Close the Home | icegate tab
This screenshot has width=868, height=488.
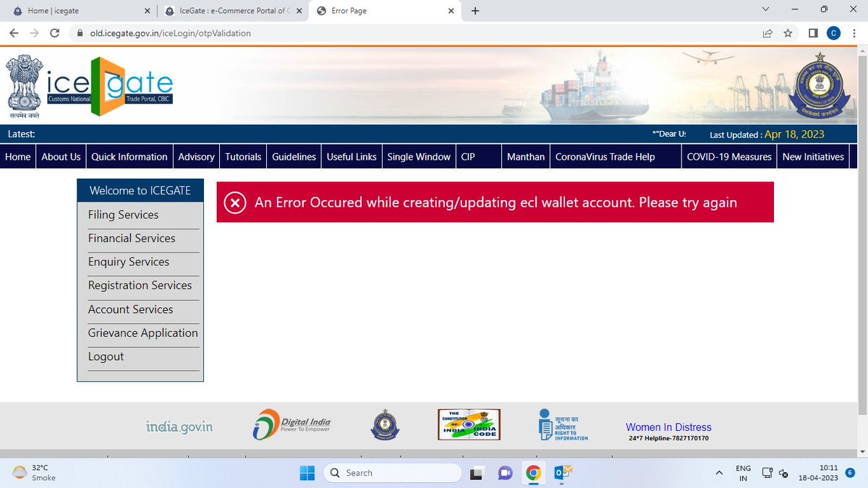point(148,11)
